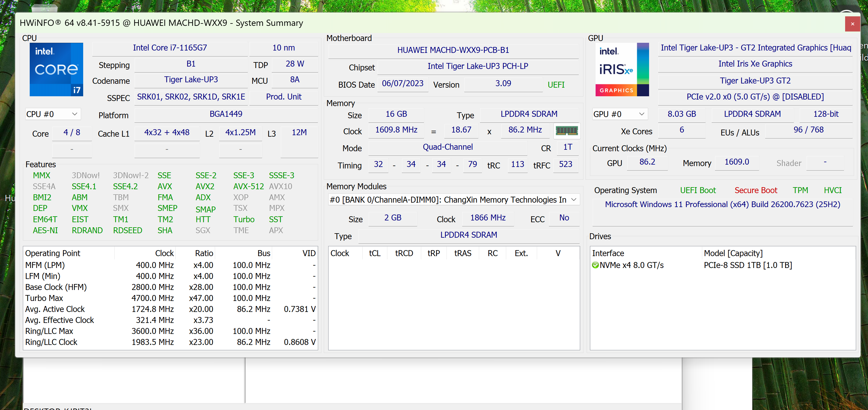Expand the memory module BANK 0 dropdown

(454, 200)
